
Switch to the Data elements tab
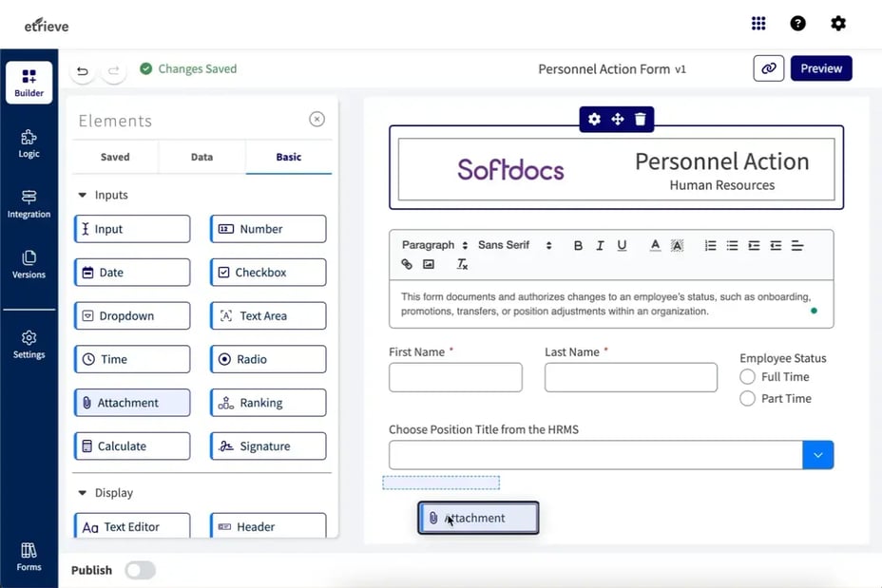point(201,157)
